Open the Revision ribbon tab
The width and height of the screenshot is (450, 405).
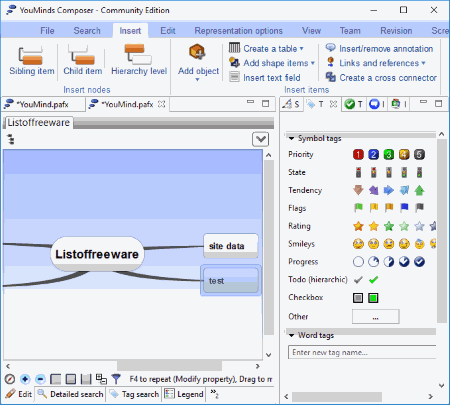coord(396,31)
